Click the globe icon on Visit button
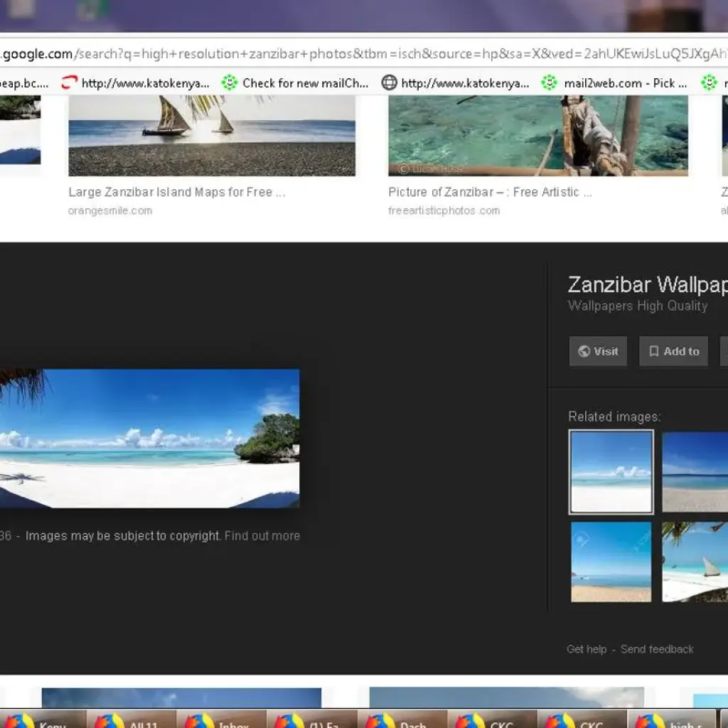This screenshot has height=728, width=728. point(584,351)
